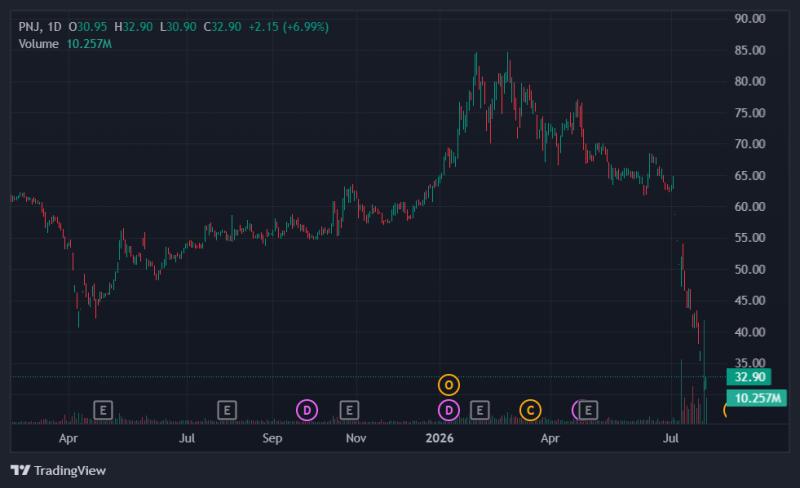Click the earnings E marker between Jul and Sep
800x488 pixels.
pyautogui.click(x=227, y=410)
